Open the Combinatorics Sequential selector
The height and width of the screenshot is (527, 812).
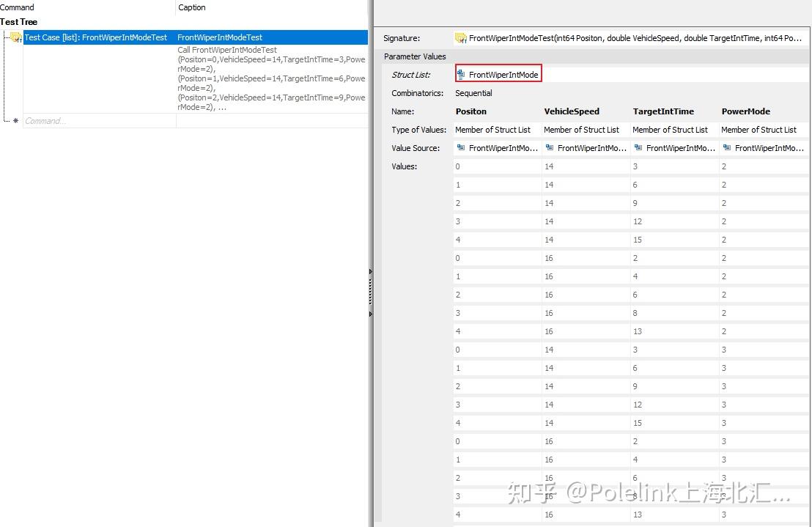point(473,93)
